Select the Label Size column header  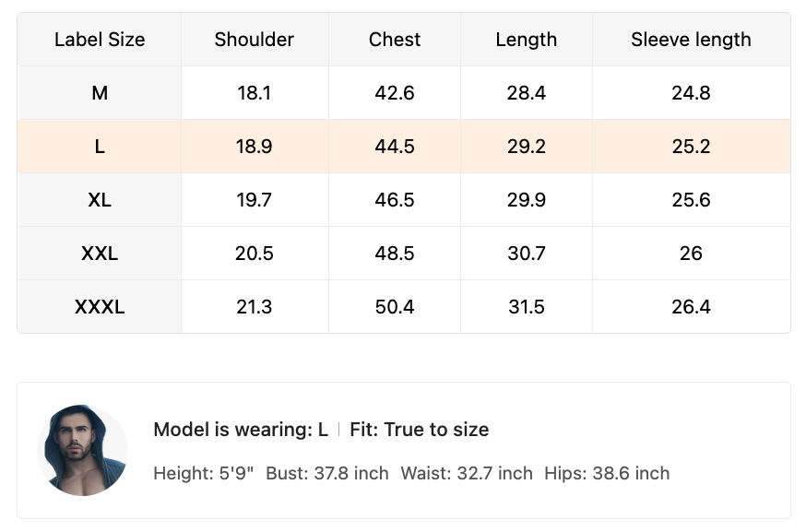100,40
